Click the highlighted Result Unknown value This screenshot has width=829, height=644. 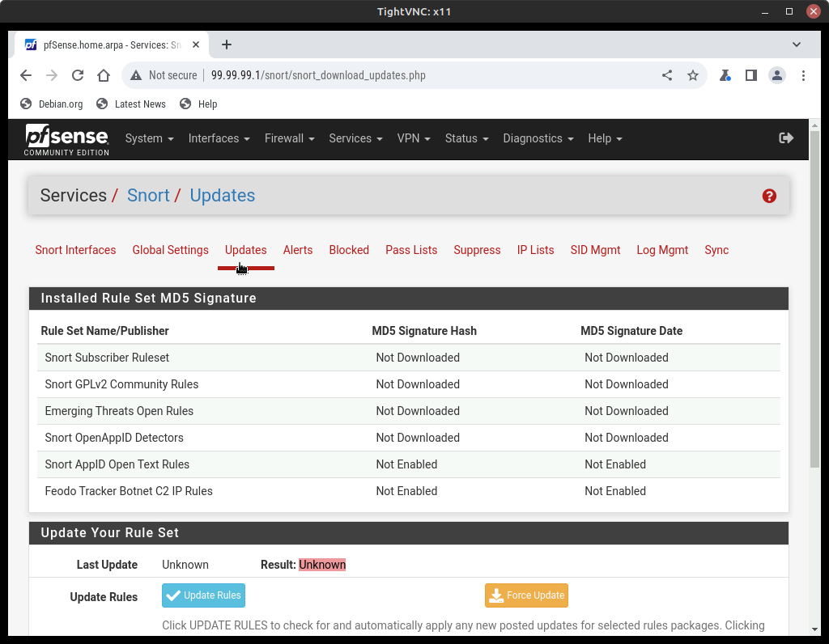coord(322,565)
